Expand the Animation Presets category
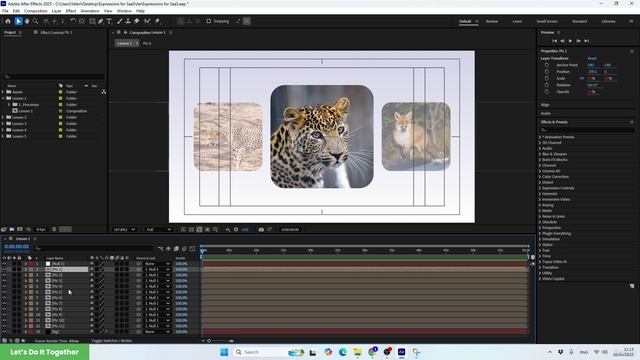 [540, 137]
